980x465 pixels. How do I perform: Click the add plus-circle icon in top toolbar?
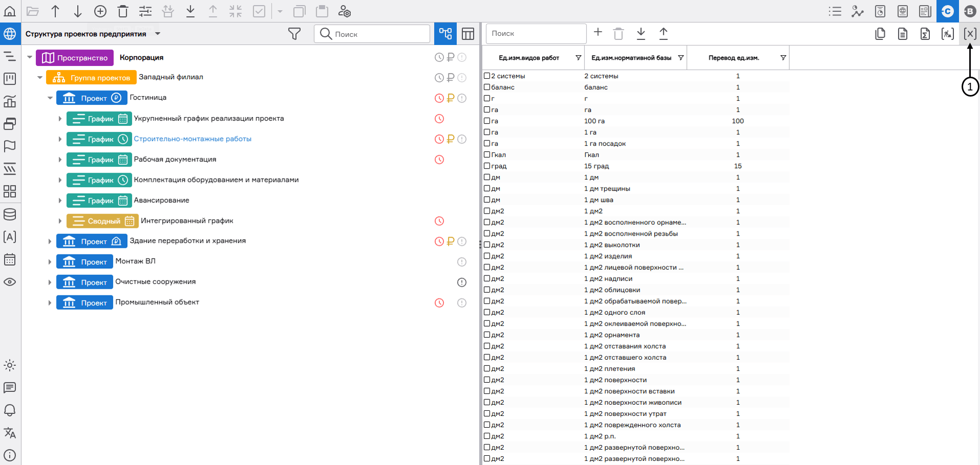pos(100,11)
